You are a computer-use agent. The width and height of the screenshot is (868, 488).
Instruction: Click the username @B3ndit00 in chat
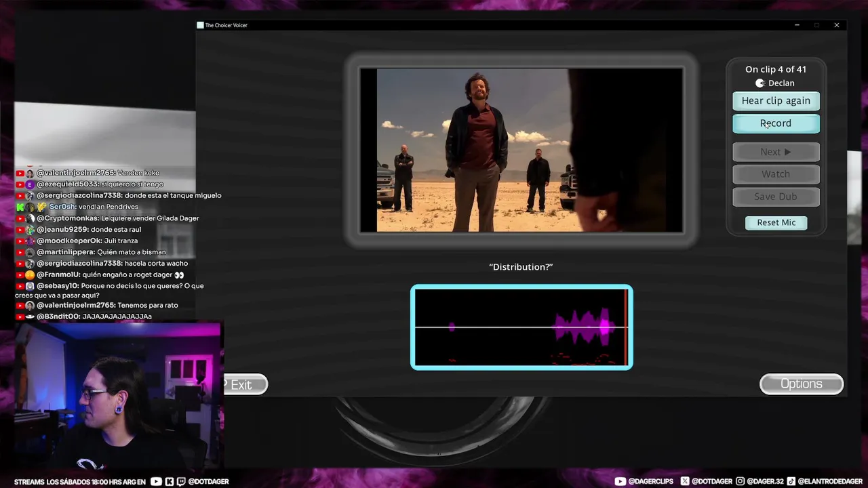coord(58,317)
